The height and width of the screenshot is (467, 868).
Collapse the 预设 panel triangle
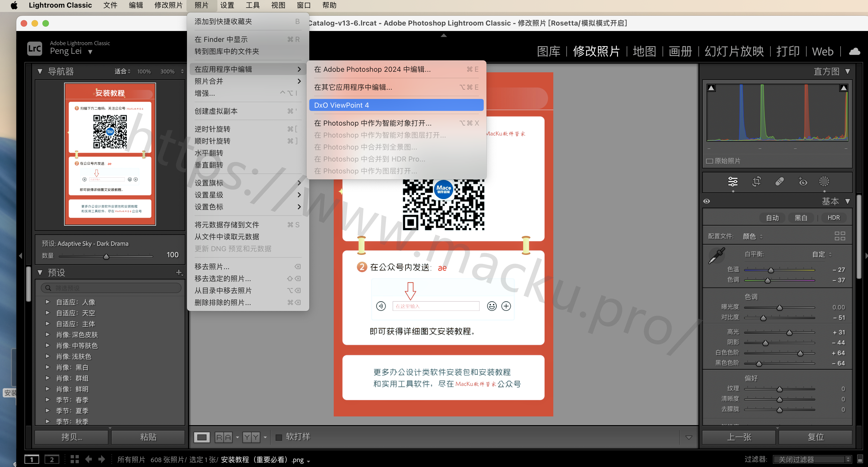click(x=40, y=272)
